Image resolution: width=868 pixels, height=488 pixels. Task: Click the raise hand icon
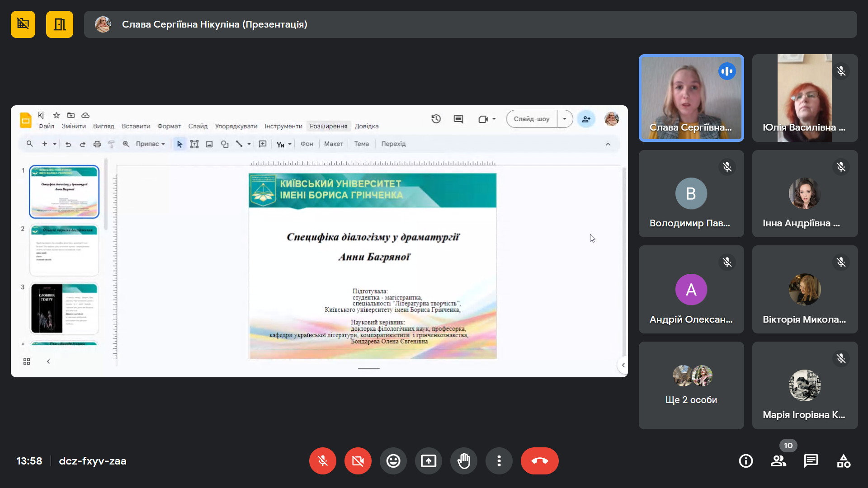464,461
